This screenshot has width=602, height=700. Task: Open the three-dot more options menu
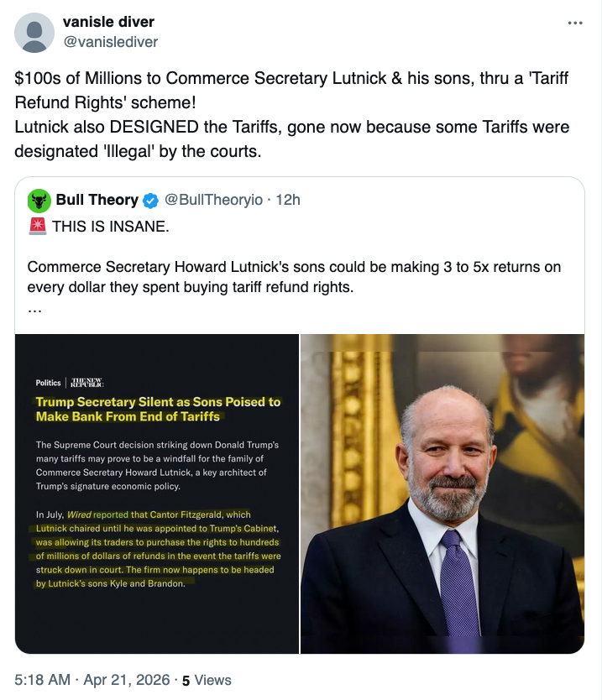[x=575, y=23]
